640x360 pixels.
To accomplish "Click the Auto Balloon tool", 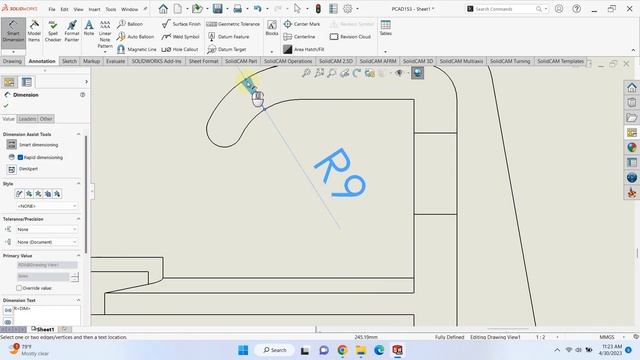I will 136,37.
